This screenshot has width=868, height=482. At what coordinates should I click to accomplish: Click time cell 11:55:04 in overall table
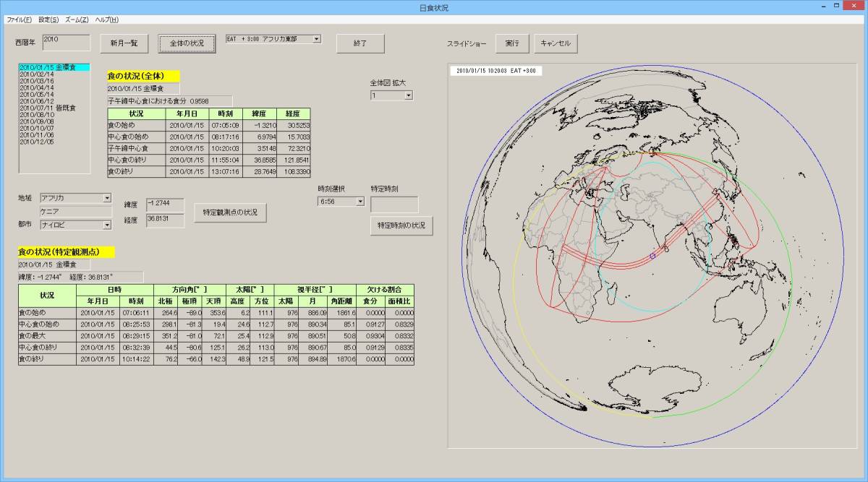tap(224, 160)
